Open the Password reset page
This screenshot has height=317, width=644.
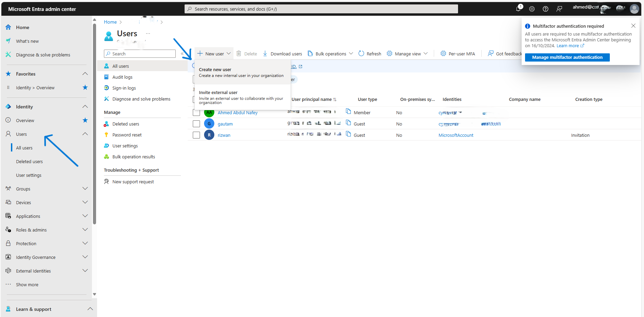[127, 134]
